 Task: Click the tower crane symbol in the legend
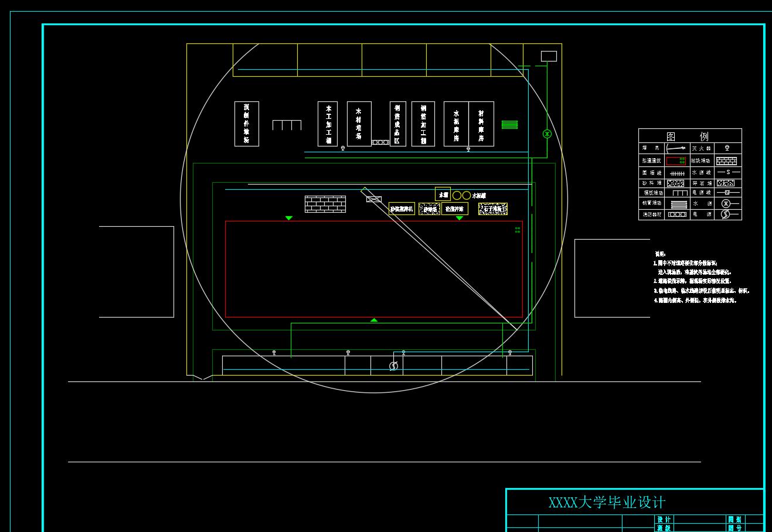[x=676, y=148]
